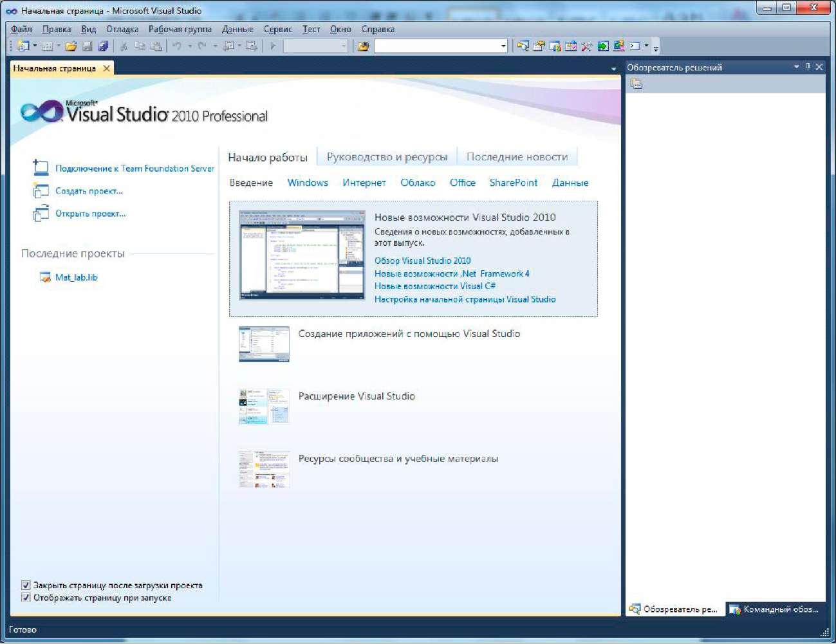The image size is (836, 644).
Task: Open the Toolbox hammer-and-wrench icon
Action: (x=587, y=46)
